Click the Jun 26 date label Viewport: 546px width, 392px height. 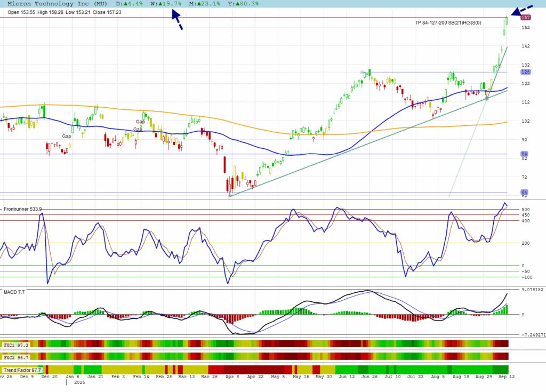(370, 377)
